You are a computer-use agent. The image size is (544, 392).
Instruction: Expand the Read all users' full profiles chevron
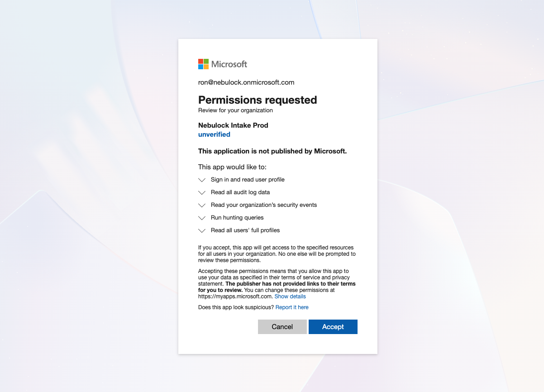coord(202,230)
